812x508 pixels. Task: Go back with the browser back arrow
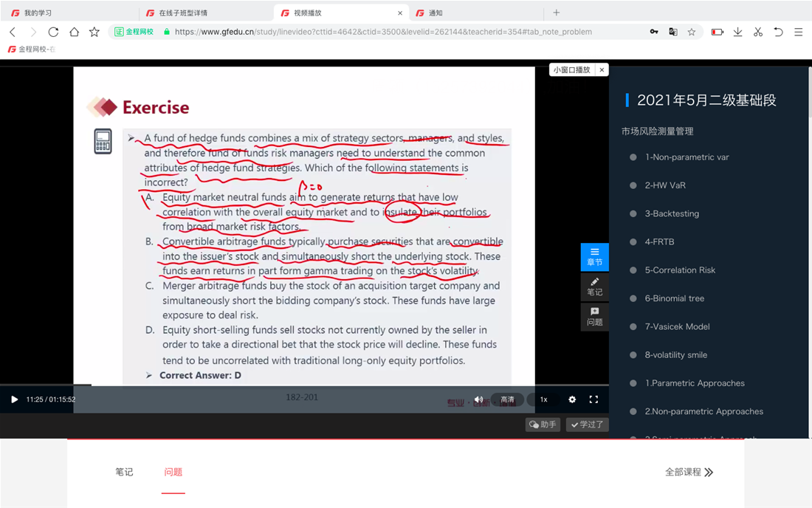13,32
